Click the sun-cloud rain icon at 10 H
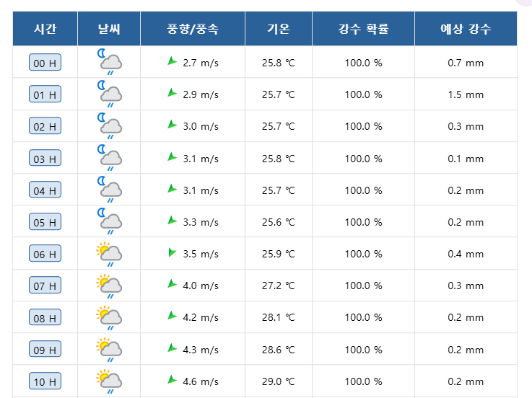 [x=109, y=381]
